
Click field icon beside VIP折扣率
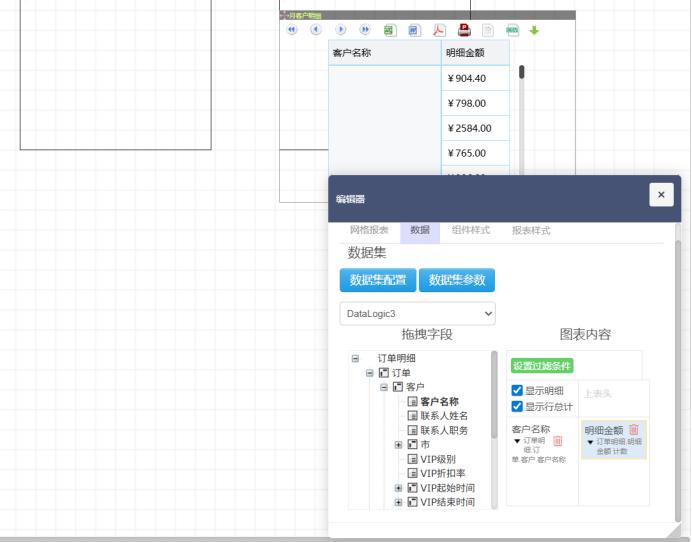coord(412,473)
